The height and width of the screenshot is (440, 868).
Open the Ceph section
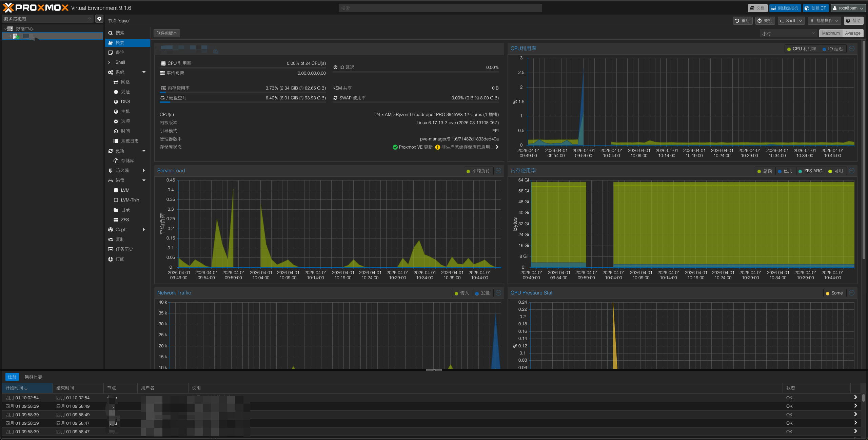pyautogui.click(x=121, y=230)
